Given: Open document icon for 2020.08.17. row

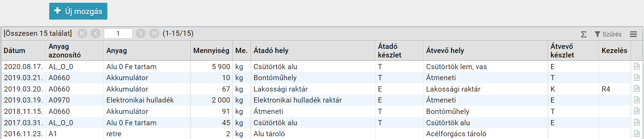Looking at the screenshot, I should click(x=637, y=66).
